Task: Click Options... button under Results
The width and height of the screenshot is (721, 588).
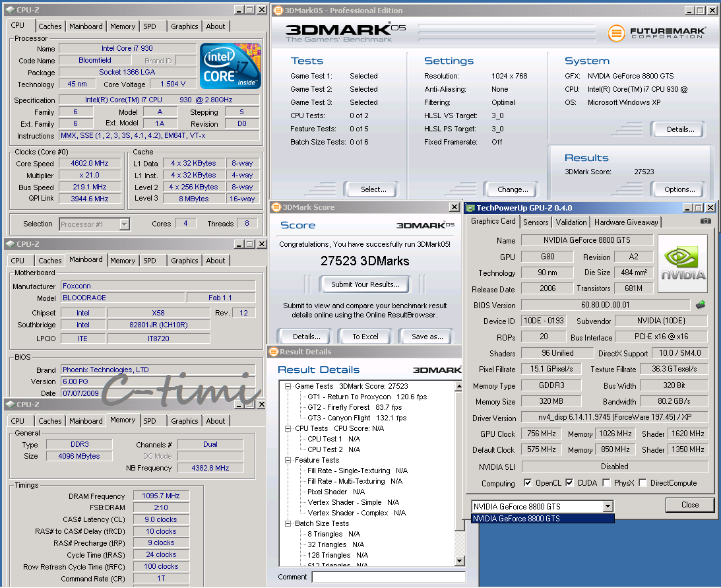Action: [679, 189]
